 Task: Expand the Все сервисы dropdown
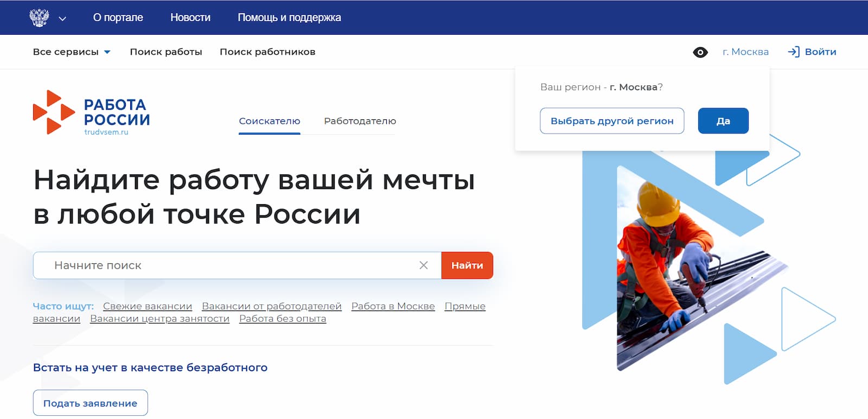(72, 52)
